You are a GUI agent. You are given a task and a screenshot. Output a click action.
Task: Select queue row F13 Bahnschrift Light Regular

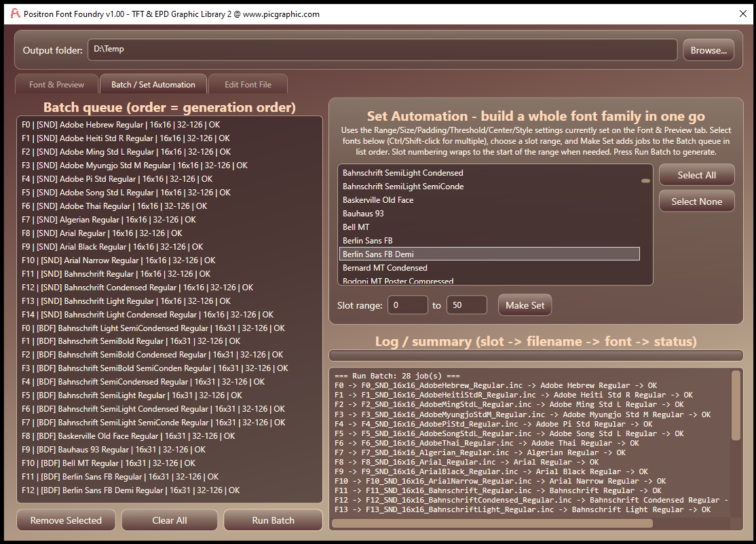169,300
